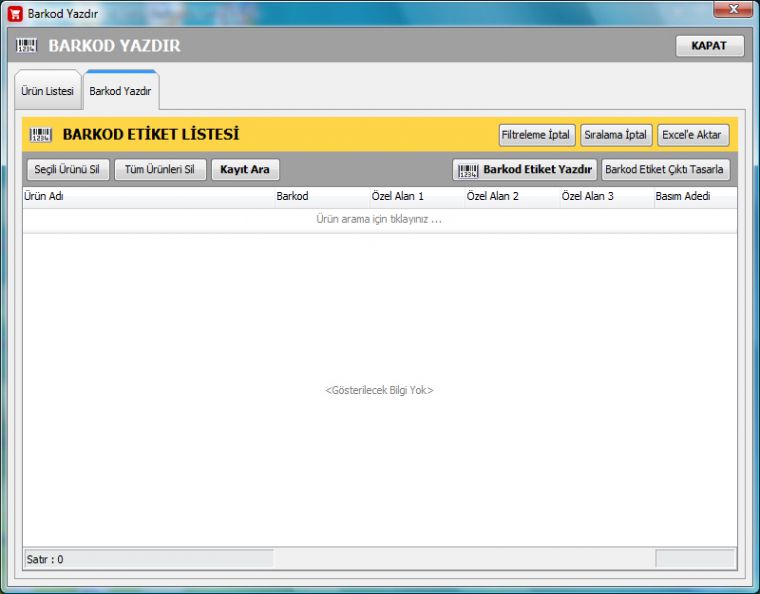Image resolution: width=760 pixels, height=594 pixels.
Task: Click the 'Ürün arama için tıklayınız' search row
Action: click(379, 219)
